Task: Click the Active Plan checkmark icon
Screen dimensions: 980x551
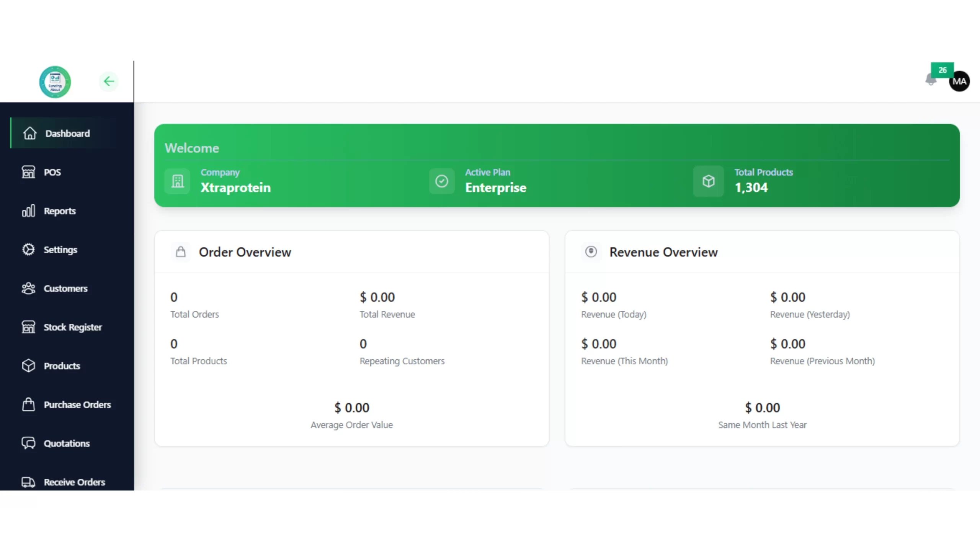Action: (x=442, y=181)
